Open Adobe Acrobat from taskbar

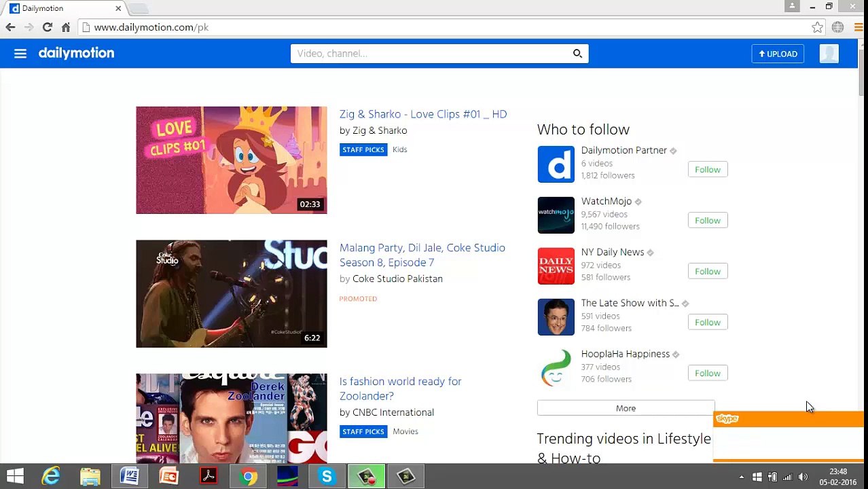(209, 476)
